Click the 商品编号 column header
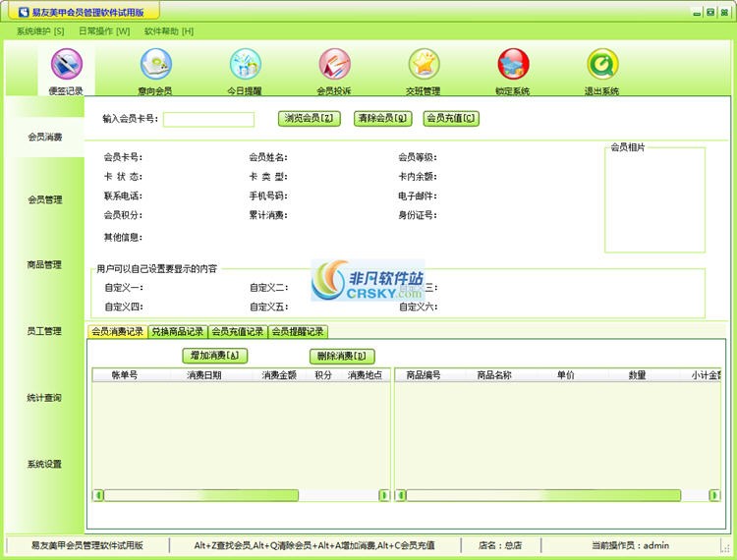 (x=424, y=375)
